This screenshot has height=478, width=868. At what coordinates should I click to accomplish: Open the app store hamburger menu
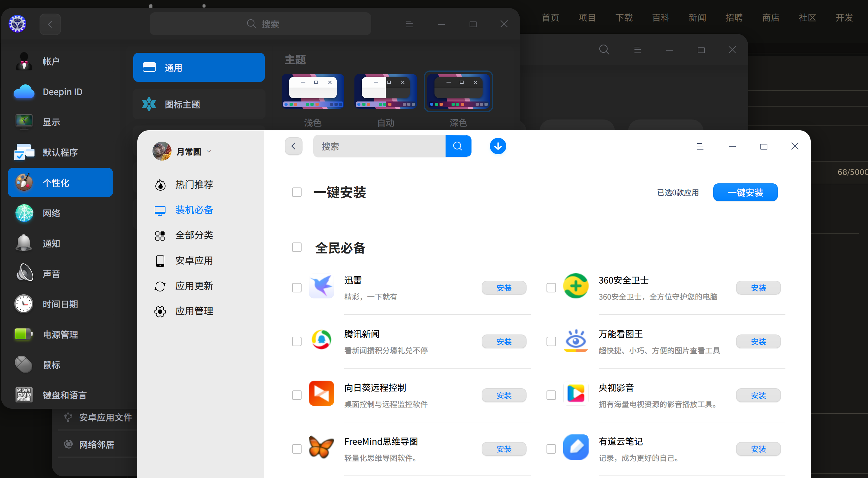coord(700,146)
